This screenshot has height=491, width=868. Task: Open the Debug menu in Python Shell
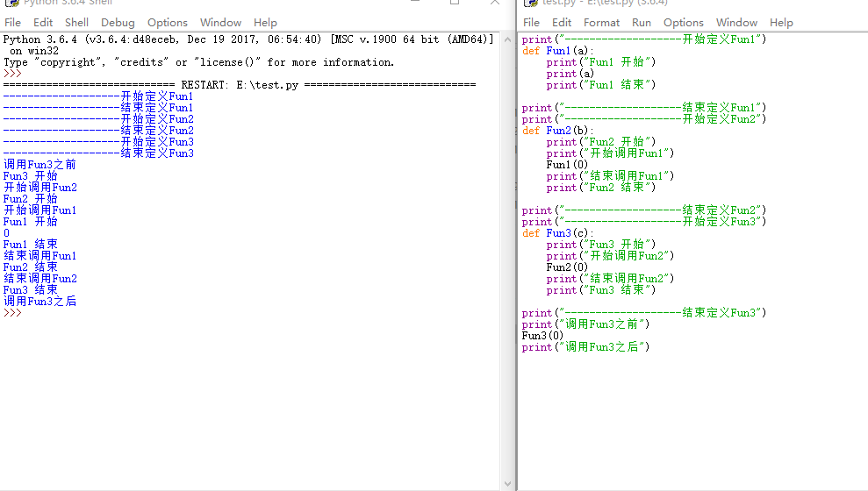click(x=118, y=22)
